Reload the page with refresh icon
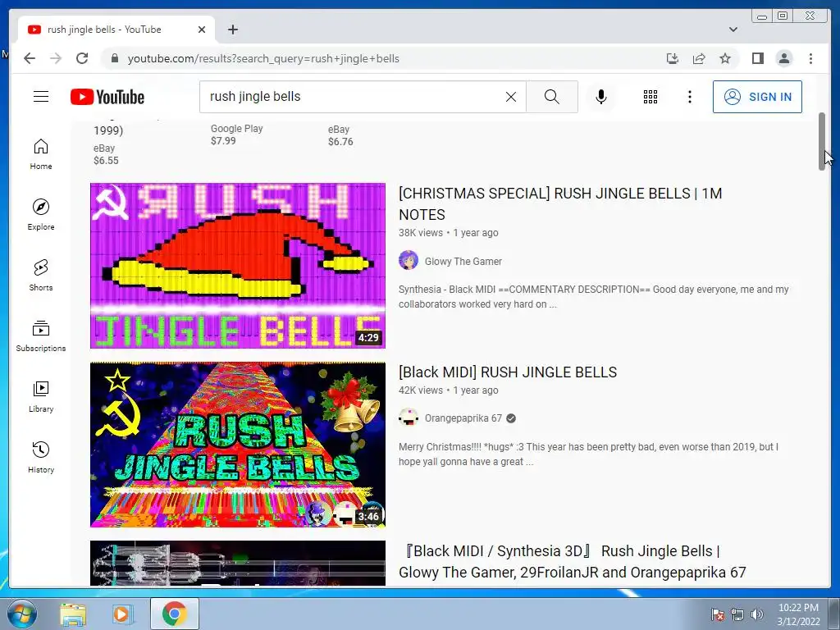This screenshot has width=840, height=630. point(82,58)
